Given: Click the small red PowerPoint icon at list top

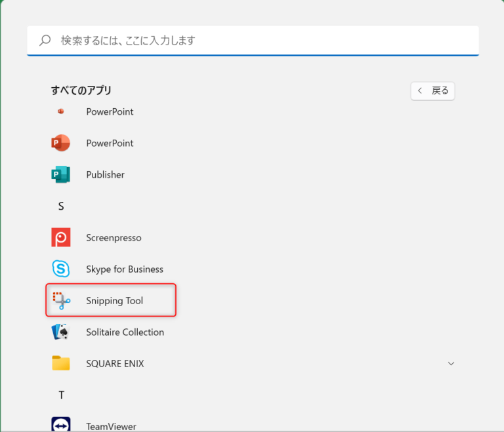Looking at the screenshot, I should click(61, 111).
